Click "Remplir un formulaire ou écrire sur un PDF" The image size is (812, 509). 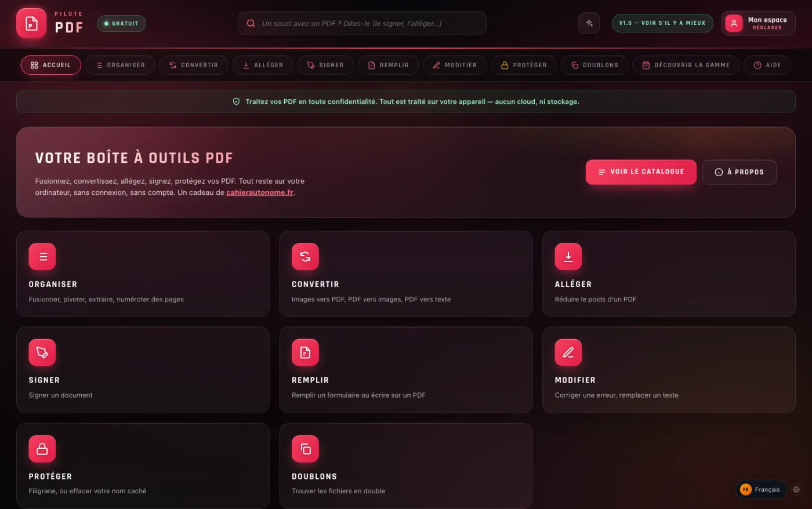pyautogui.click(x=358, y=395)
